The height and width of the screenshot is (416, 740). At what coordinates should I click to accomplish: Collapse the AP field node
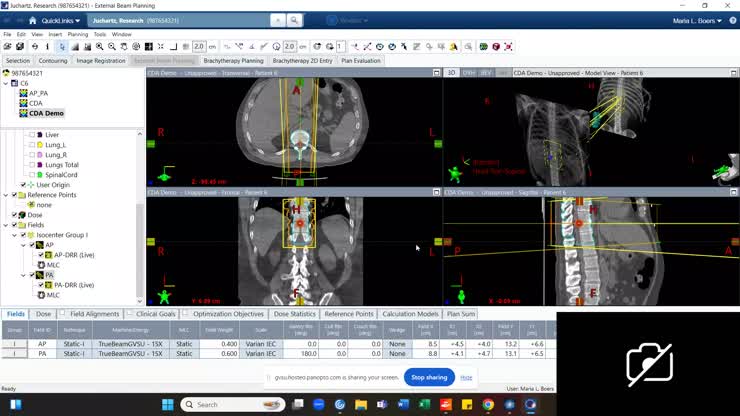[x=24, y=245]
